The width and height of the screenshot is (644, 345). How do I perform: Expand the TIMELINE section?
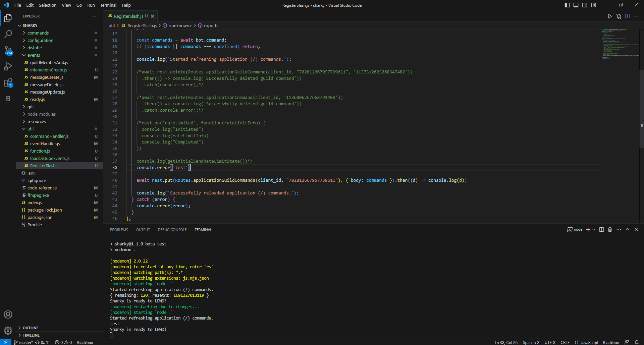59,335
